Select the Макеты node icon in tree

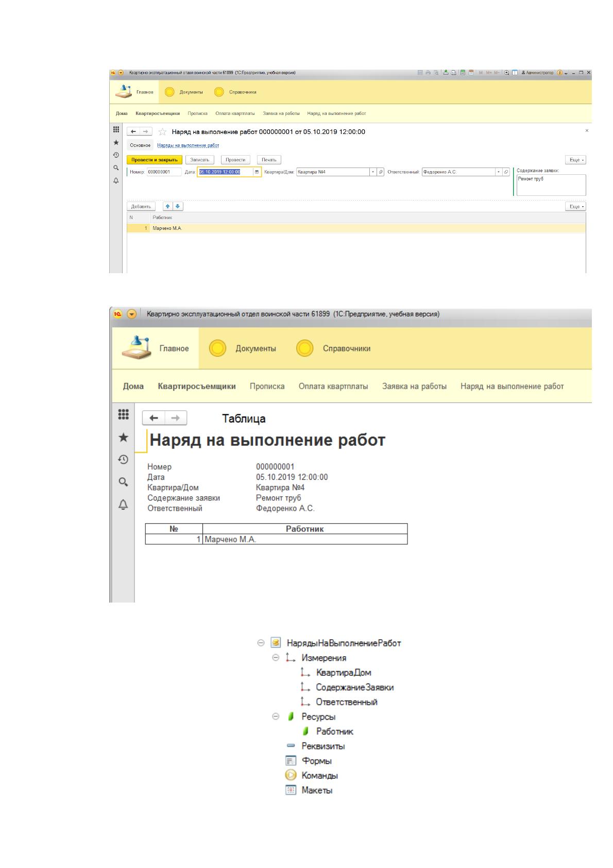pos(291,790)
